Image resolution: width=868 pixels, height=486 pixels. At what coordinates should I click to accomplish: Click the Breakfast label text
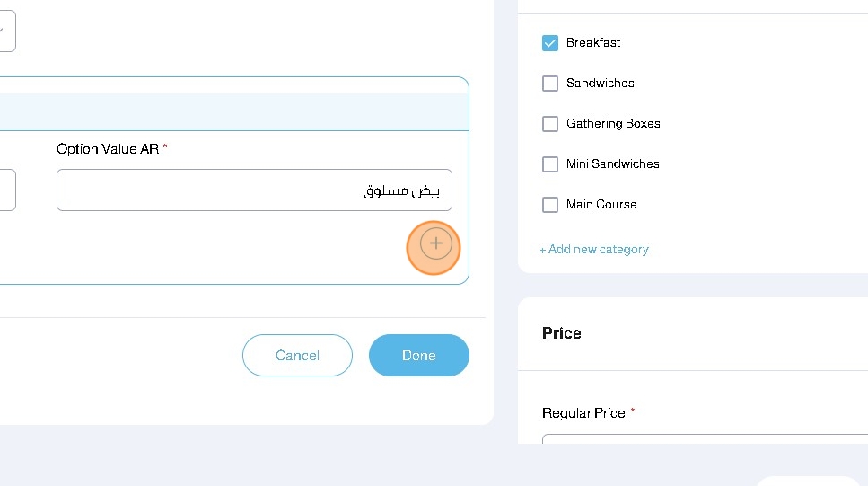coord(593,43)
